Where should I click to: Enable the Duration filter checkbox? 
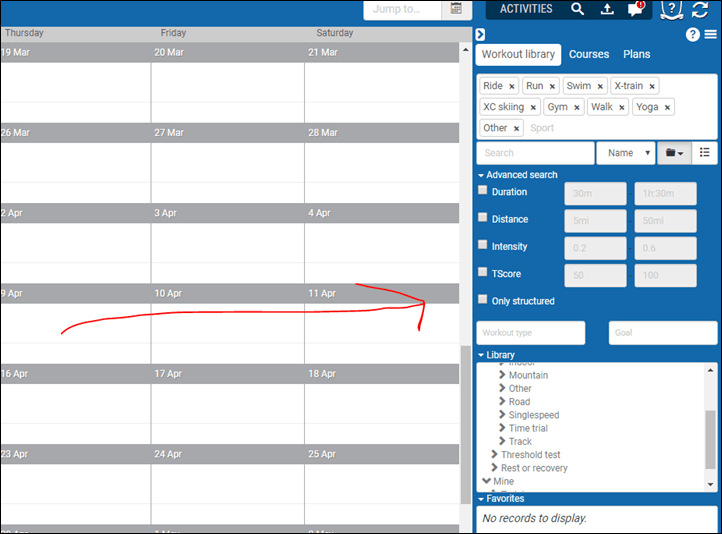[x=483, y=190]
